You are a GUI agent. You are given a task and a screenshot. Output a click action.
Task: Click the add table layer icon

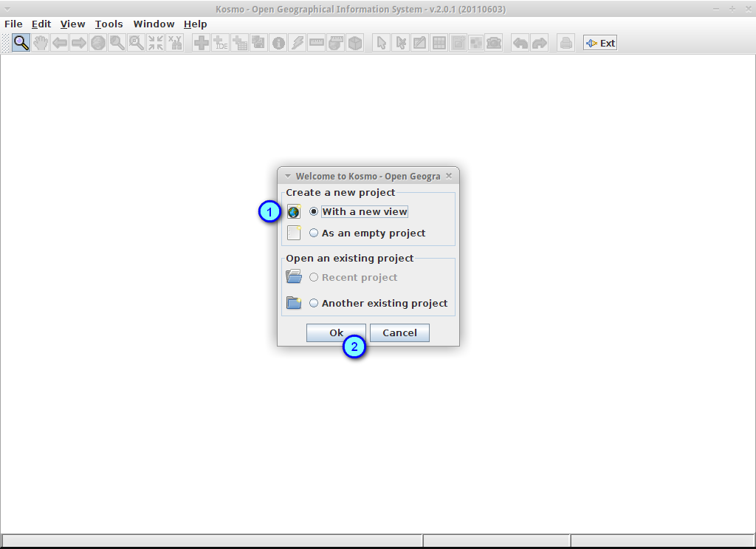pyautogui.click(x=240, y=43)
